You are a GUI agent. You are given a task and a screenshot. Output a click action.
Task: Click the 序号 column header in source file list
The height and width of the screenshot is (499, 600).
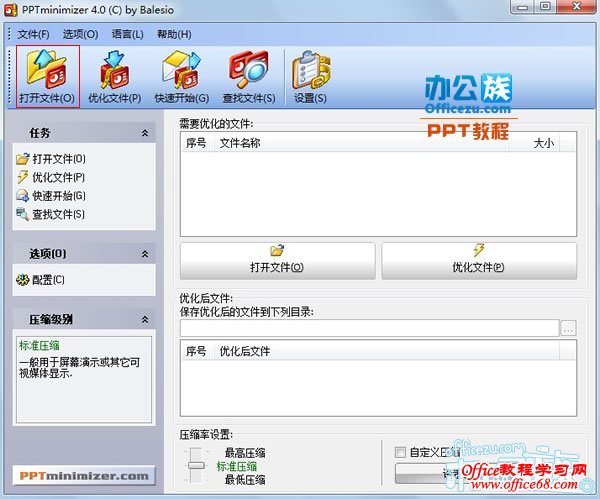point(197,143)
